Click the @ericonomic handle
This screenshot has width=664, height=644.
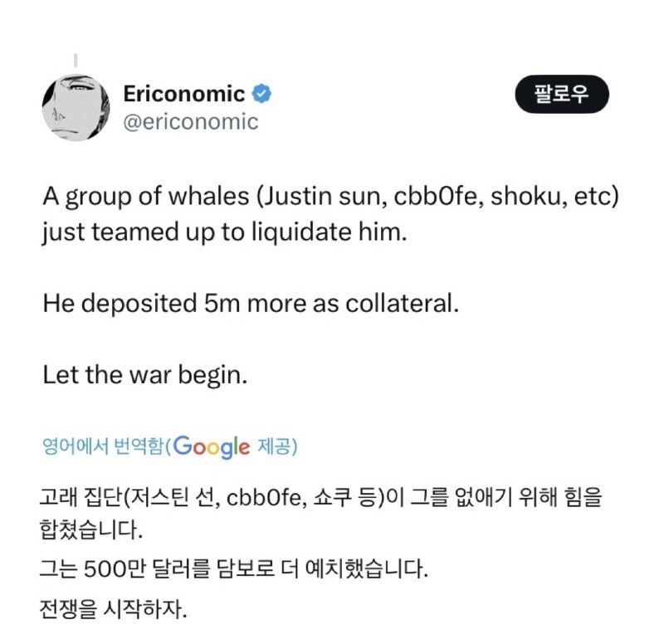(x=191, y=120)
